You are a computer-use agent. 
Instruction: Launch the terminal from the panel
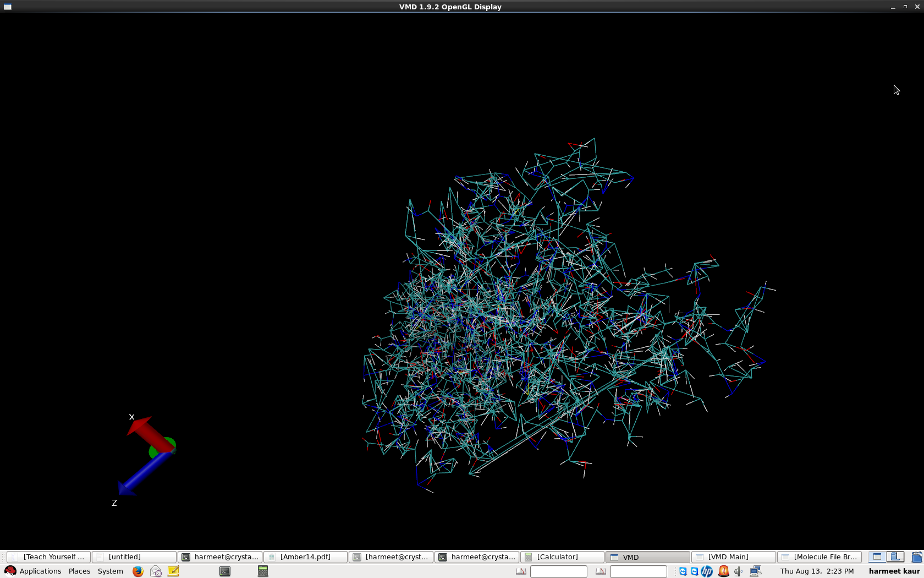225,571
